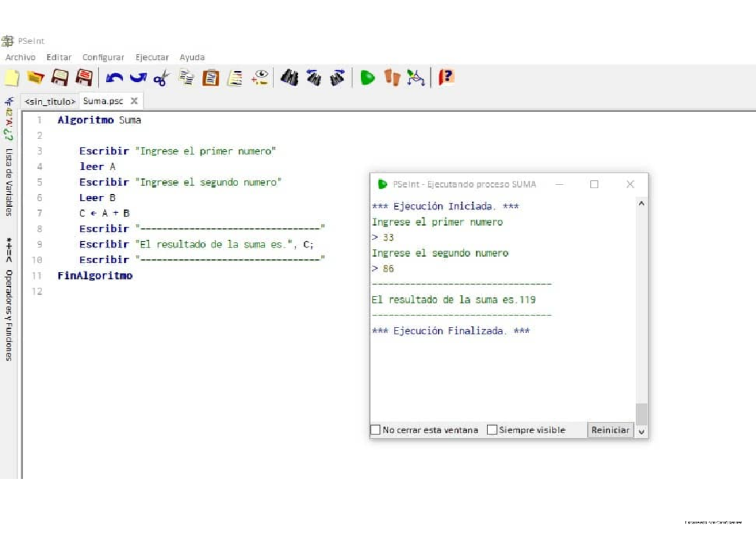Enable No cerrar esta ventana checkbox
Screen dimensions: 756x534
tap(375, 430)
